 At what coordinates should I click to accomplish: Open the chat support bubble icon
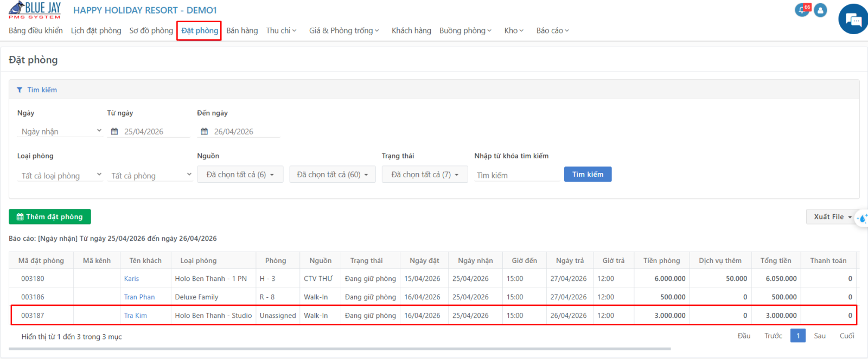[853, 20]
